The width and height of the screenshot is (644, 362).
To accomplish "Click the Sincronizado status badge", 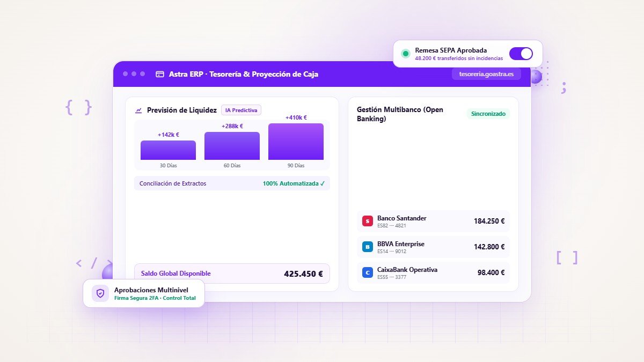I will pos(488,114).
